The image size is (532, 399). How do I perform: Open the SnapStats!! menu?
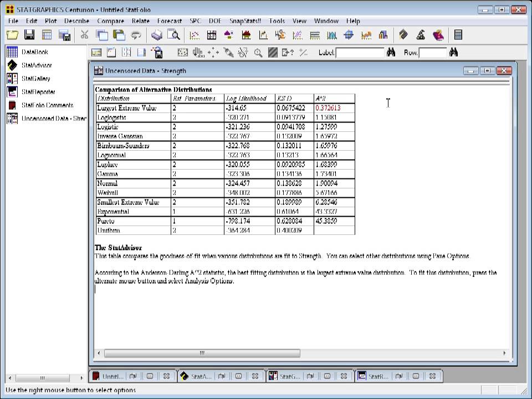(245, 21)
